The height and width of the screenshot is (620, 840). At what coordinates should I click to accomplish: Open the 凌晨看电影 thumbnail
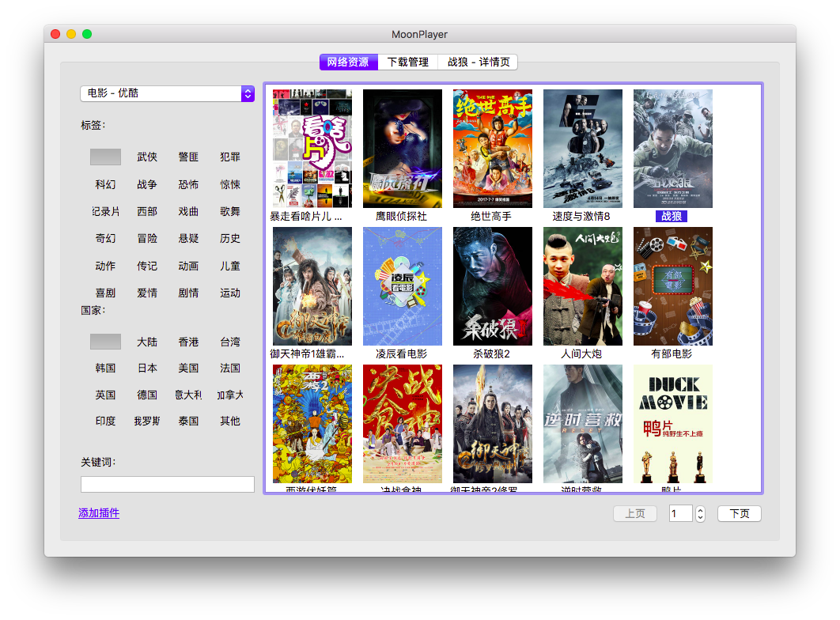[x=403, y=286]
